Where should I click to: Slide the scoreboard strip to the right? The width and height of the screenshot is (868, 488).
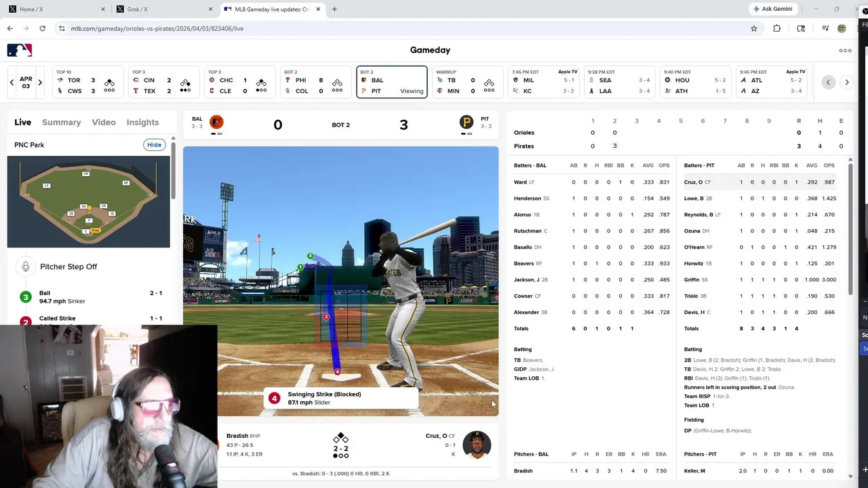coord(846,82)
